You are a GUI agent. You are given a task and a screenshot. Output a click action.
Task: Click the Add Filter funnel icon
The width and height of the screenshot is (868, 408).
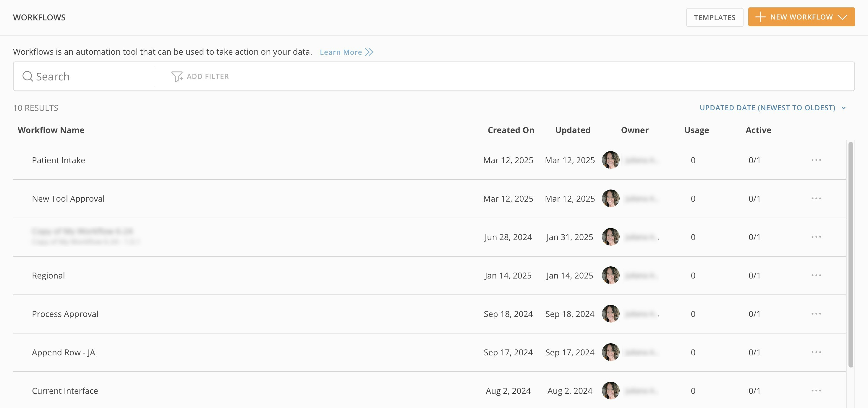[176, 77]
